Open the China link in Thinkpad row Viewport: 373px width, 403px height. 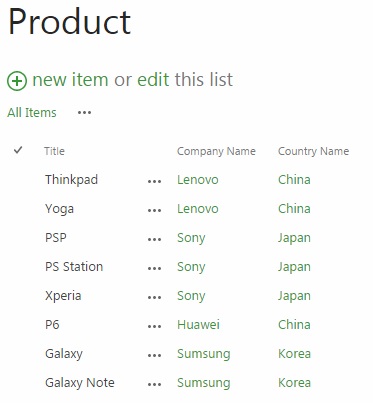tap(294, 180)
